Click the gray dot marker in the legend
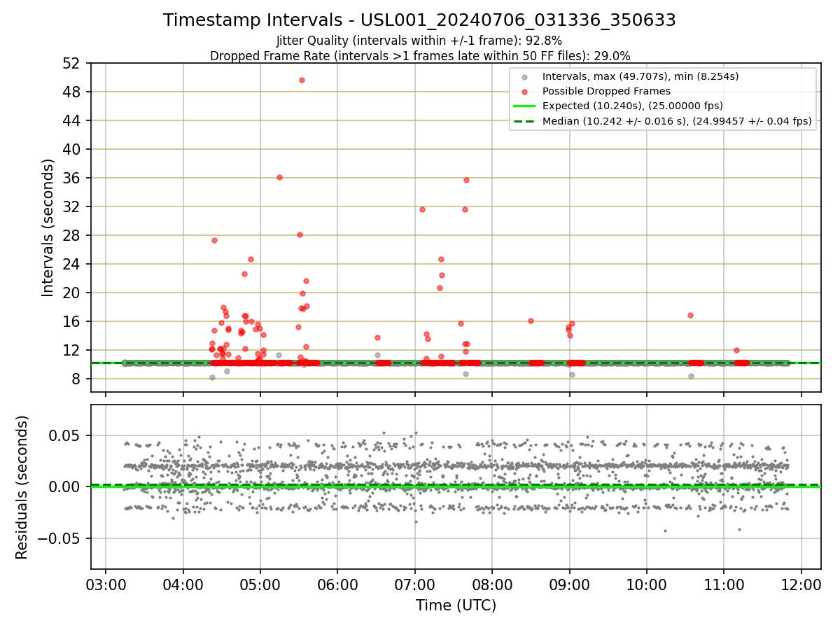Viewport: 840px width, 630px height. [x=524, y=76]
